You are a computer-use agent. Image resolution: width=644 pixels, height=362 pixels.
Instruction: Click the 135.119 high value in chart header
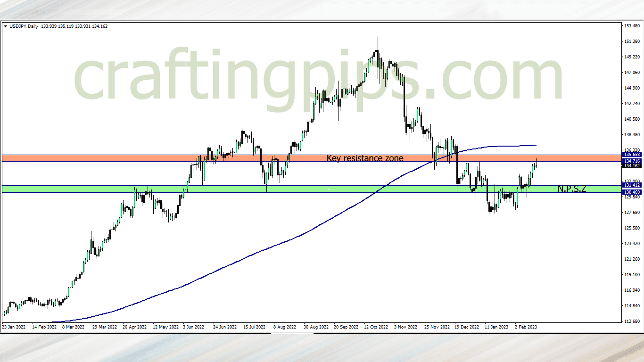[x=66, y=26]
